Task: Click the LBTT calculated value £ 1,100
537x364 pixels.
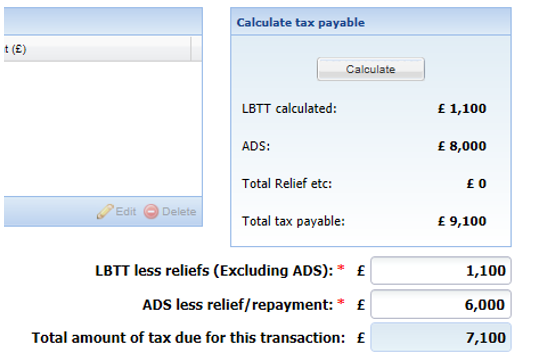Action: point(462,109)
